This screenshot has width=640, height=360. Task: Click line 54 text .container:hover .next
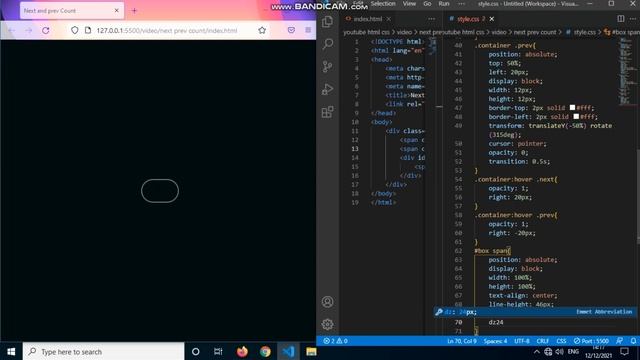click(516, 179)
